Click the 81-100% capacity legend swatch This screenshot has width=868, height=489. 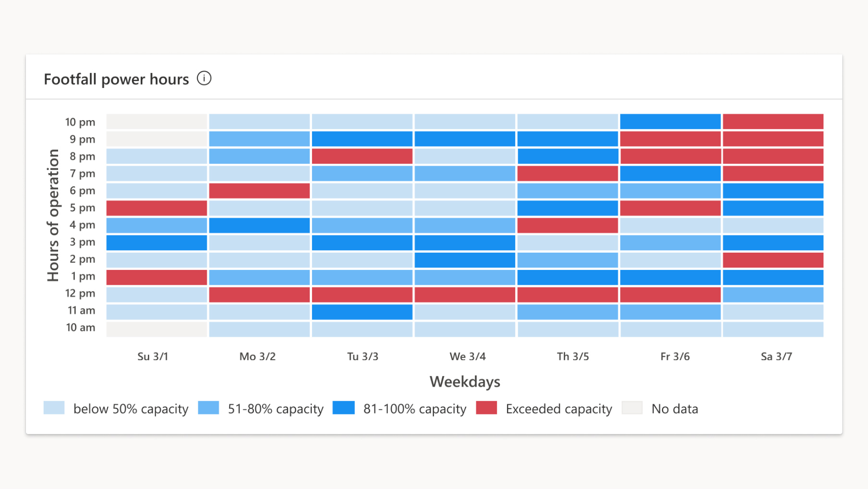[344, 408]
